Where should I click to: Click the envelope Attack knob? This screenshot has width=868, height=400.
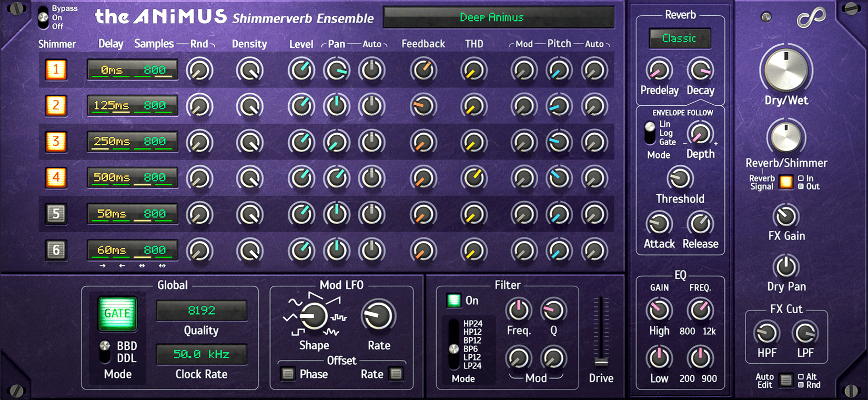[659, 224]
